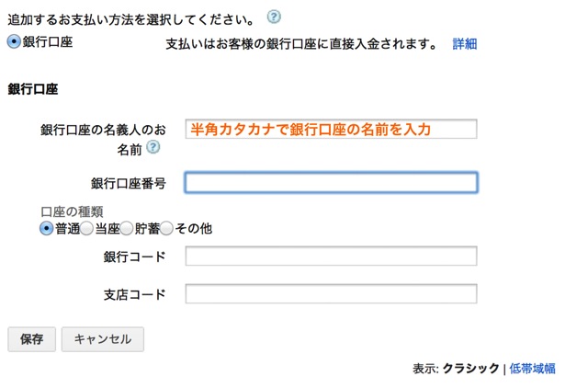
Task: Select その他 account type radio button
Action: [x=167, y=228]
